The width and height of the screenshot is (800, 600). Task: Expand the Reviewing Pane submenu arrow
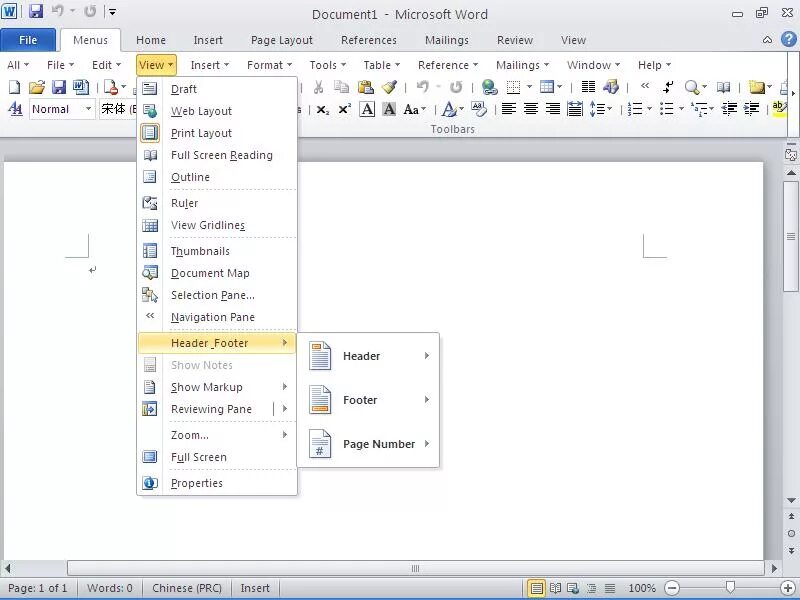[285, 409]
